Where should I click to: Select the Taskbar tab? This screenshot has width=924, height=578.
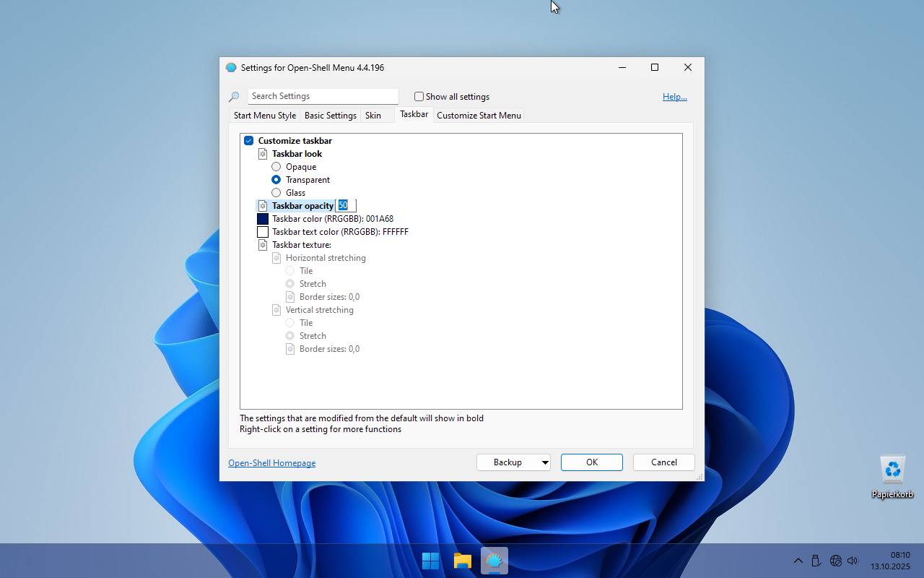[414, 114]
